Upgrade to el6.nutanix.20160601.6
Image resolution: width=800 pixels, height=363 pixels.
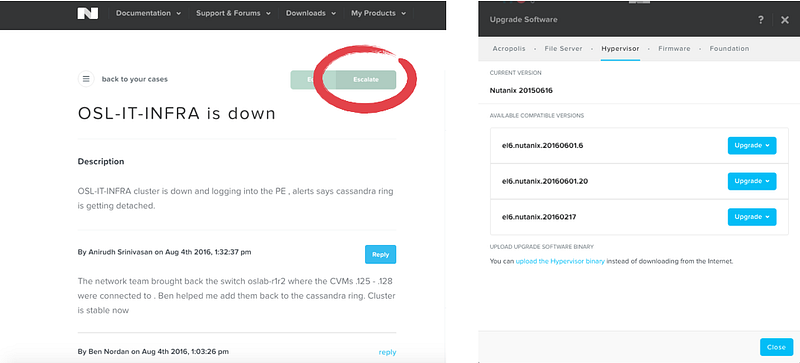(752, 146)
